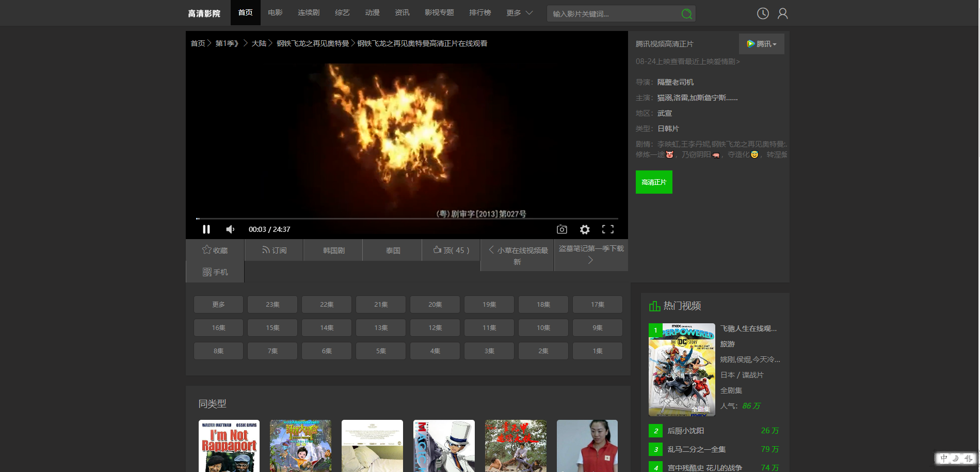Image resolution: width=980 pixels, height=472 pixels.
Task: Seek on the video progress bar
Action: (407, 218)
